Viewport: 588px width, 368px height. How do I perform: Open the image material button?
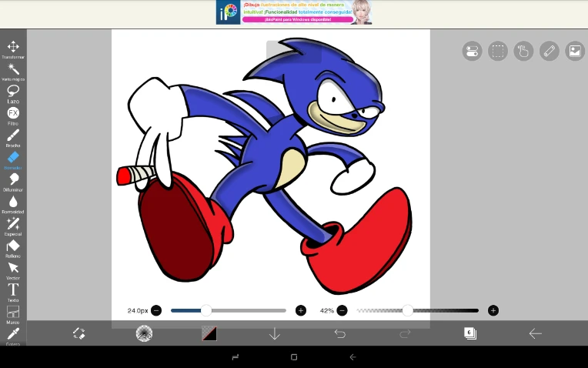(575, 51)
